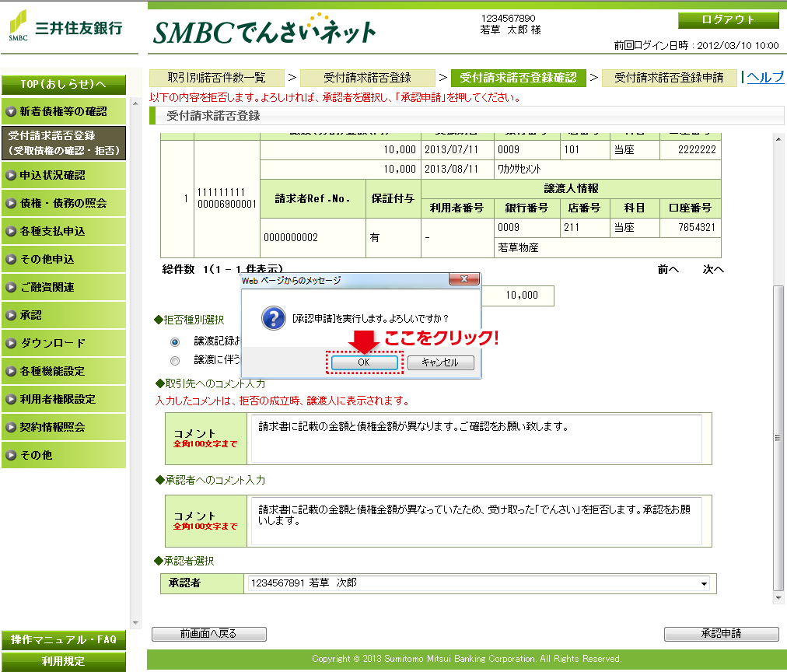Click the 取引別諾否件数一覧 step

point(217,78)
